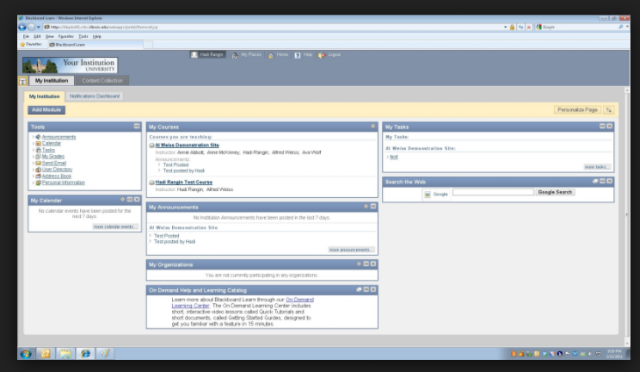Open the address bar history dropdown arrow
This screenshot has width=640, height=372.
(505, 27)
